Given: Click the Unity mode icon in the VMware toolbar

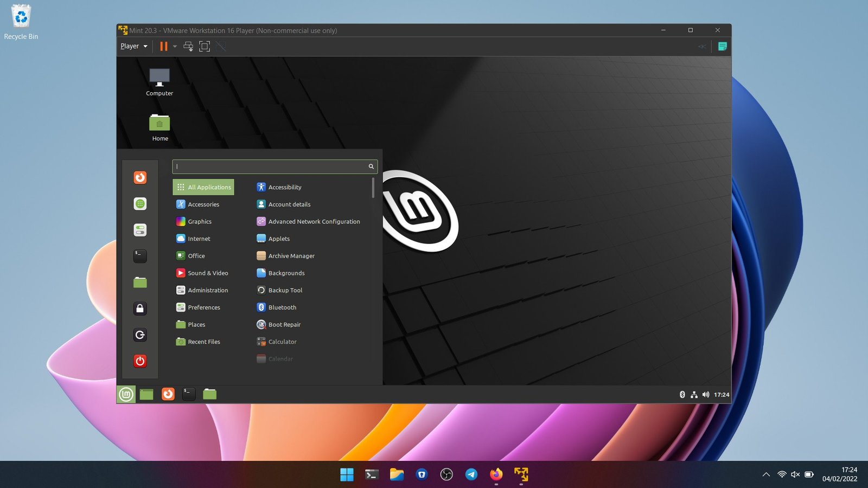Looking at the screenshot, I should click(x=221, y=47).
